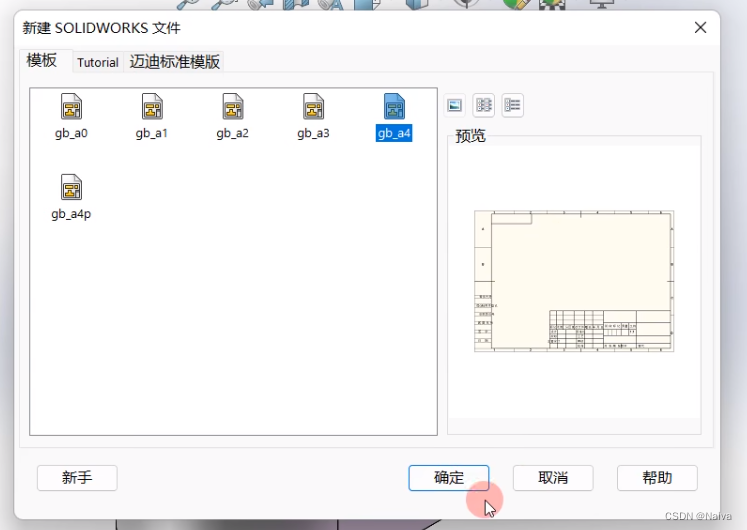The image size is (747, 530).
Task: Switch to details list view
Action: tap(513, 105)
